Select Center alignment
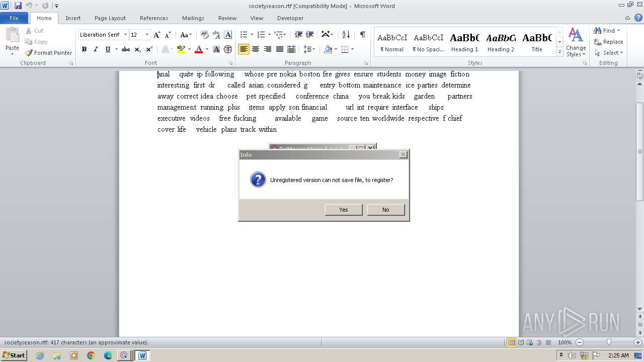 coord(256,49)
